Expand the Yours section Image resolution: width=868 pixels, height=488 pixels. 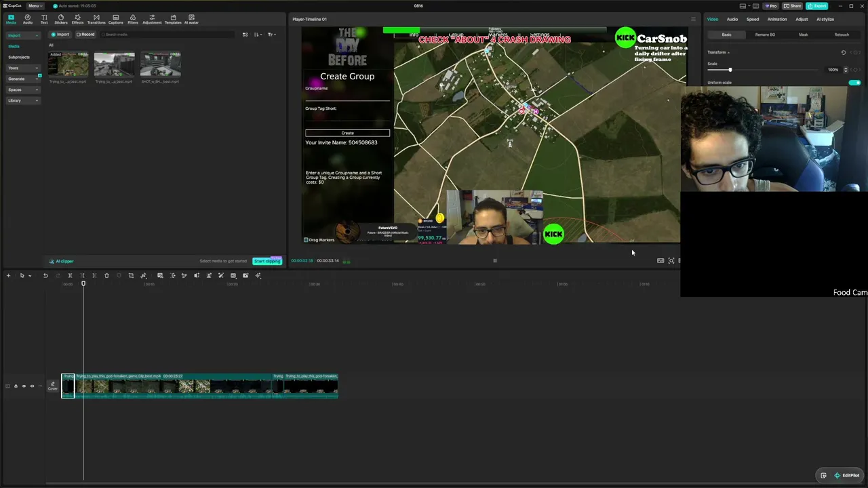tap(23, 68)
